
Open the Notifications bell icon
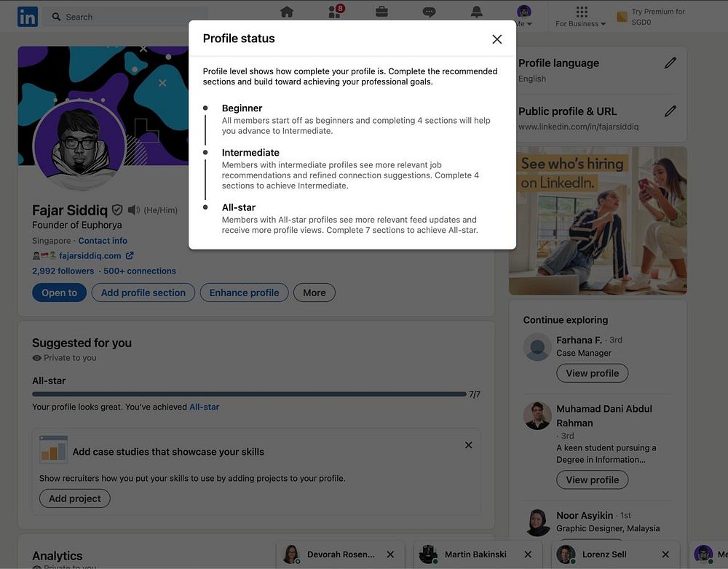pyautogui.click(x=476, y=12)
